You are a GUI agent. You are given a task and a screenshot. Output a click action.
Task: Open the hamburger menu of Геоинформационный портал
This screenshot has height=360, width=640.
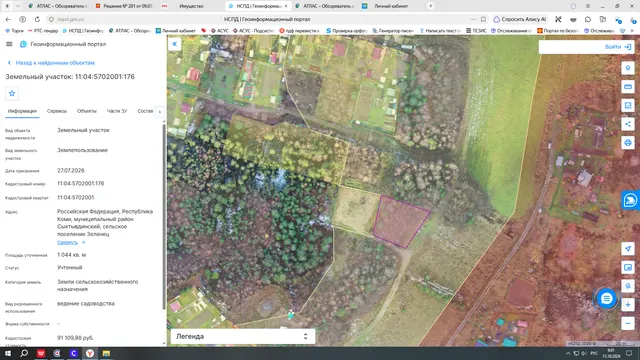coord(9,44)
